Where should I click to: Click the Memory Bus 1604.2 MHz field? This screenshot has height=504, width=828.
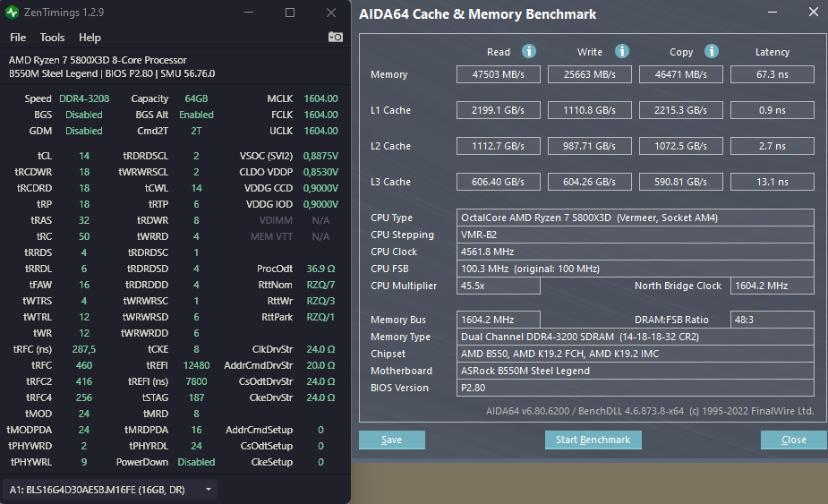(499, 320)
